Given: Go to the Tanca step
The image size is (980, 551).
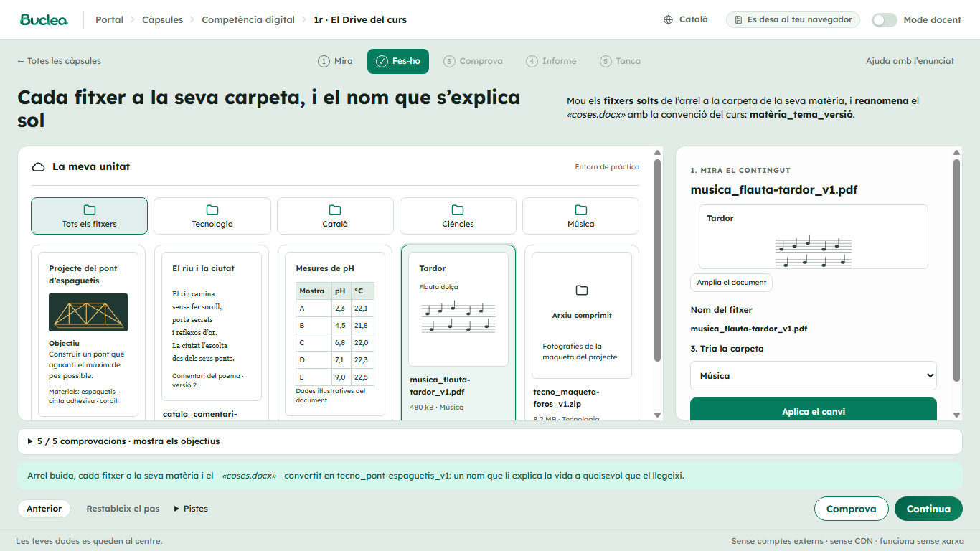Looking at the screenshot, I should click(x=621, y=61).
